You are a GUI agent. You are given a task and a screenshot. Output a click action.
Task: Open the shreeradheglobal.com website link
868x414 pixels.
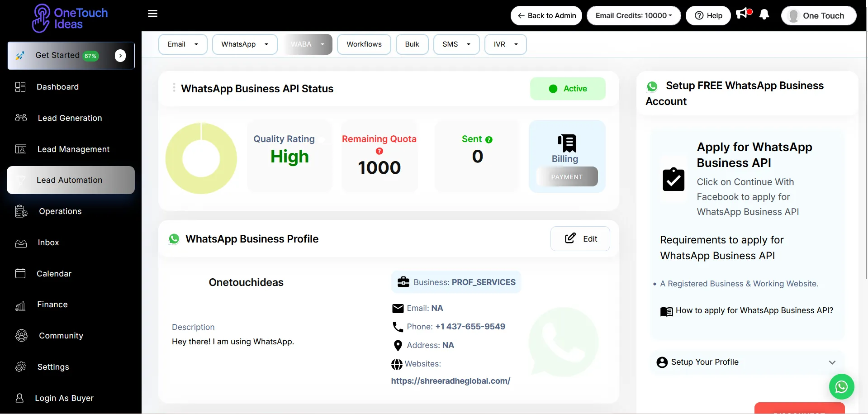[x=451, y=381]
